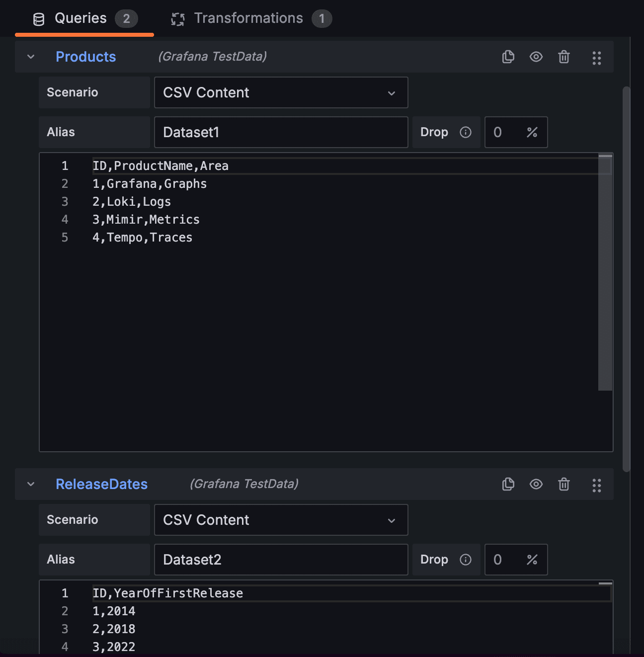Click CSV line 4,Tempo,Traces
This screenshot has height=657, width=644.
[143, 238]
